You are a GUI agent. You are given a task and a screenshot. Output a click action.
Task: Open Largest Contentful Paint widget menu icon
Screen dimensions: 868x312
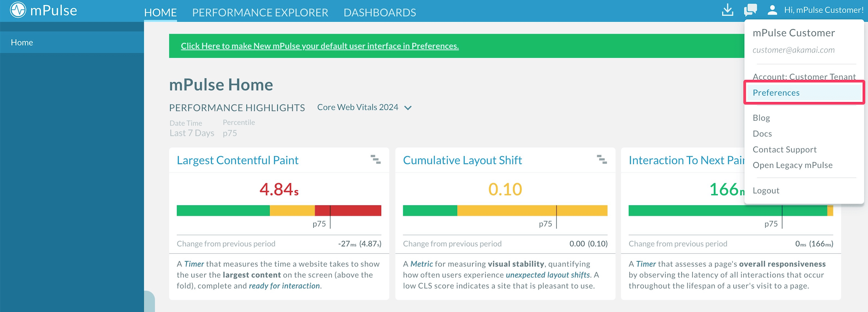375,159
